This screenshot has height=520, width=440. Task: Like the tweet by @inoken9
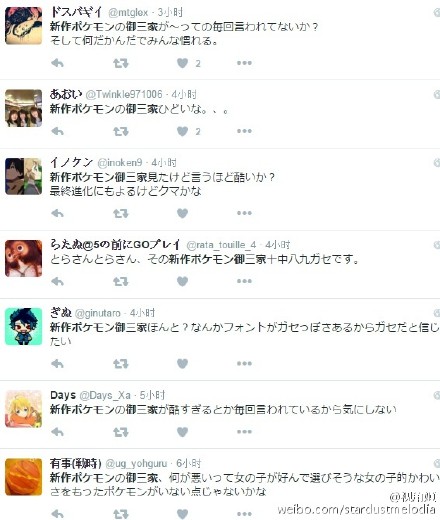click(x=182, y=213)
